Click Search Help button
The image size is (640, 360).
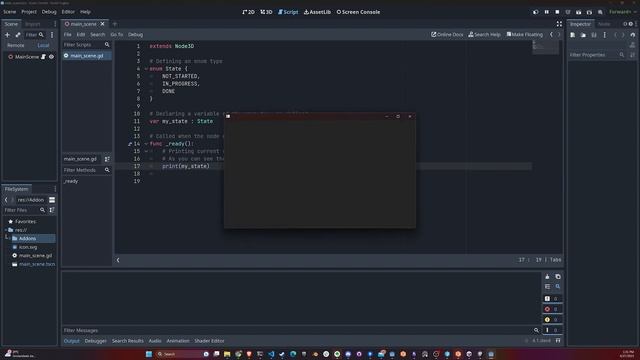coord(484,35)
